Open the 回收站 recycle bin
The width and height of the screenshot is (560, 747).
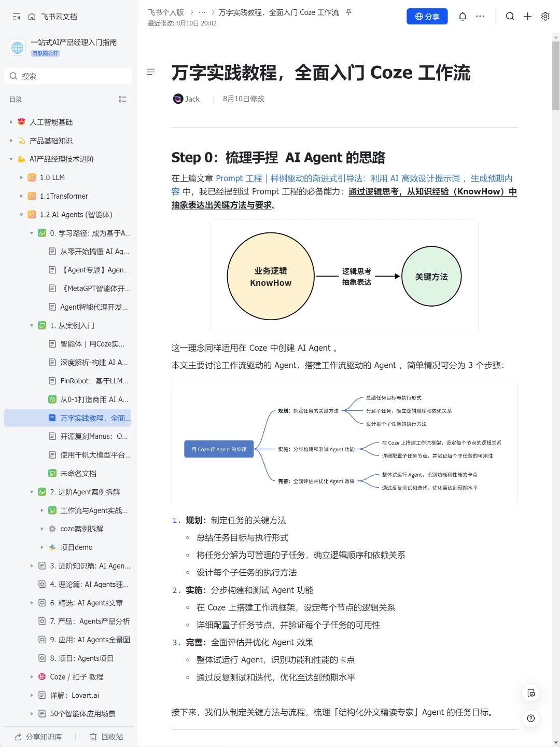coord(106,737)
